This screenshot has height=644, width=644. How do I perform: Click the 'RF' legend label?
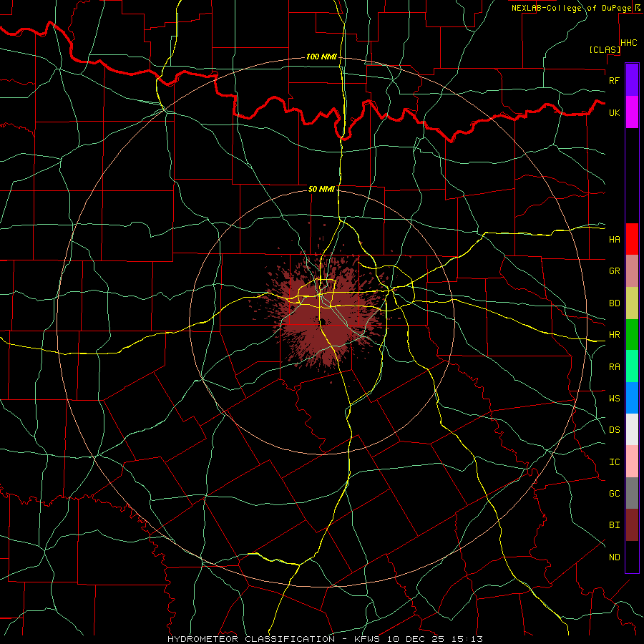pyautogui.click(x=614, y=80)
